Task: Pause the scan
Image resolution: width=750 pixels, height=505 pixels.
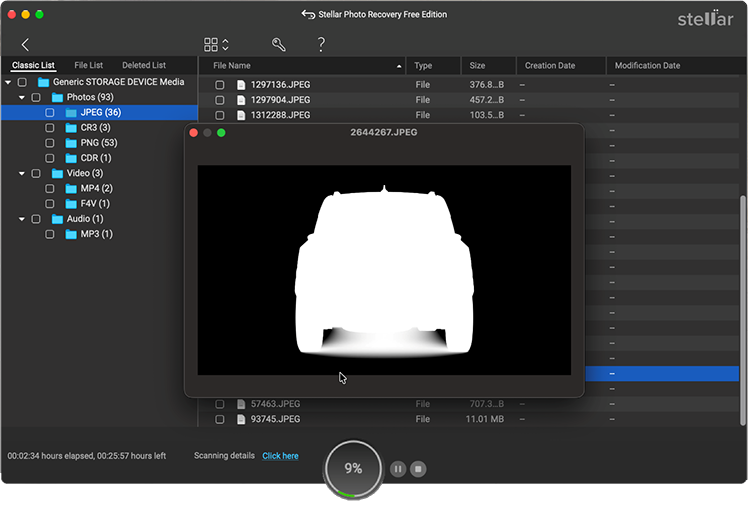Action: coord(398,469)
